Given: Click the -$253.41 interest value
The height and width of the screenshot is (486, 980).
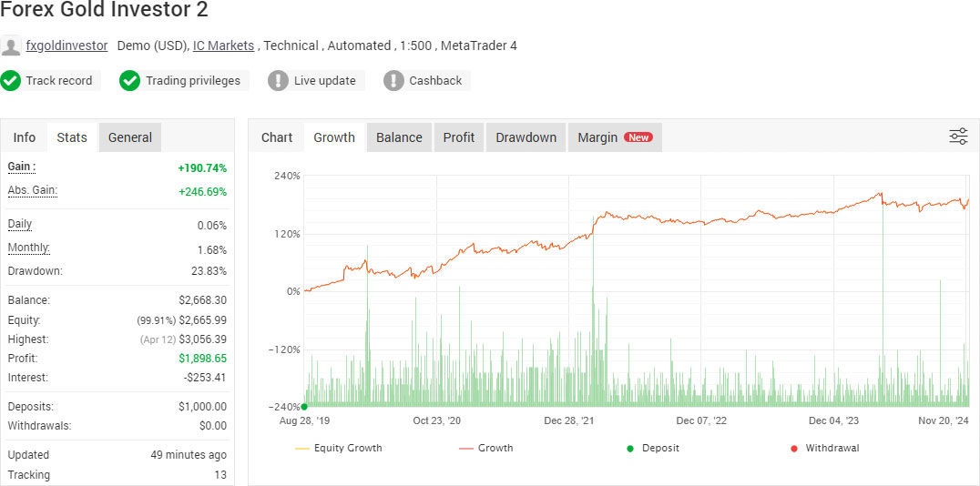Looking at the screenshot, I should click(205, 378).
